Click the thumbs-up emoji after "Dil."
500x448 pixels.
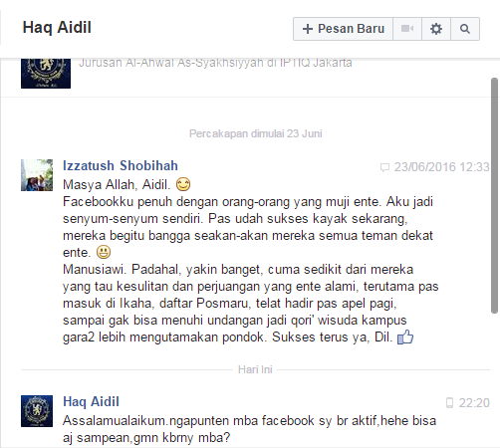click(405, 337)
